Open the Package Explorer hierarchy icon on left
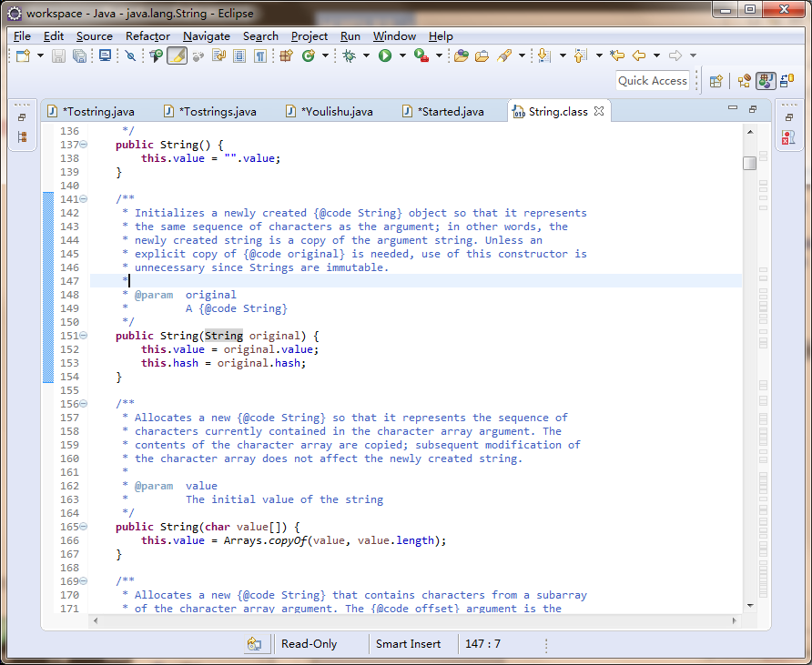The width and height of the screenshot is (812, 665). point(22,137)
